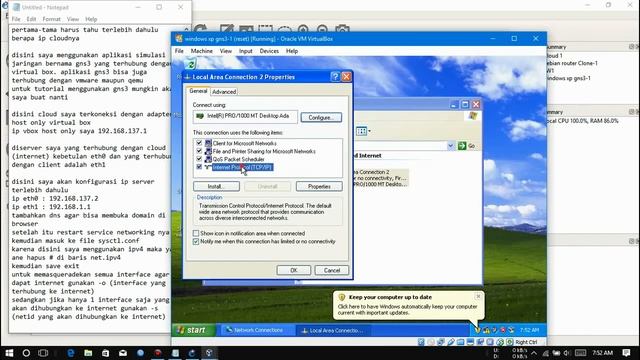Open Notepad Edit menu
Viewport: 640px width, 360px height.
[31, 19]
